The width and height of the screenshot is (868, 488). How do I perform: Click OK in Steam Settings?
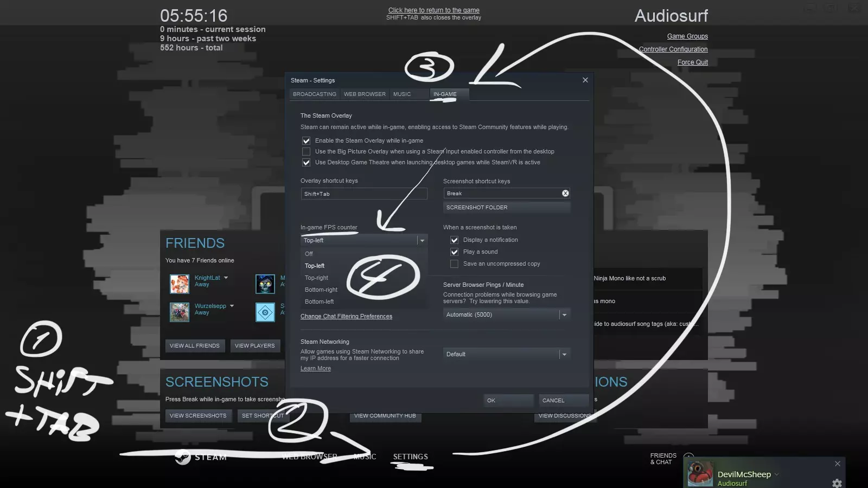point(508,400)
